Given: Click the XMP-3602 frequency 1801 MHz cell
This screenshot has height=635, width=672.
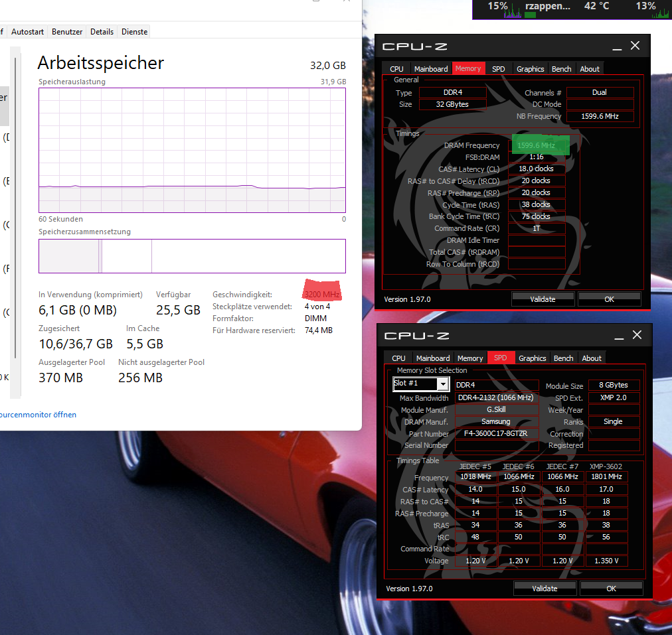Looking at the screenshot, I should tap(606, 476).
